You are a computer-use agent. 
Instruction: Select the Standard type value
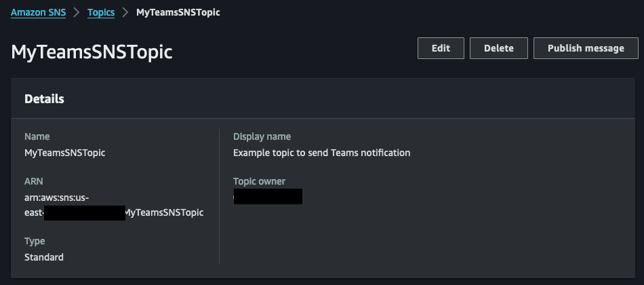pyautogui.click(x=43, y=257)
